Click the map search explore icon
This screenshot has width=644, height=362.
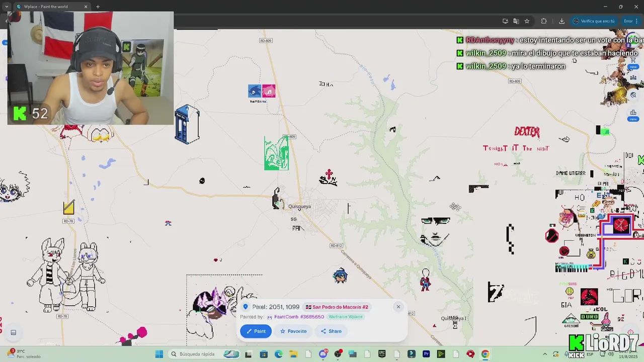633,95
